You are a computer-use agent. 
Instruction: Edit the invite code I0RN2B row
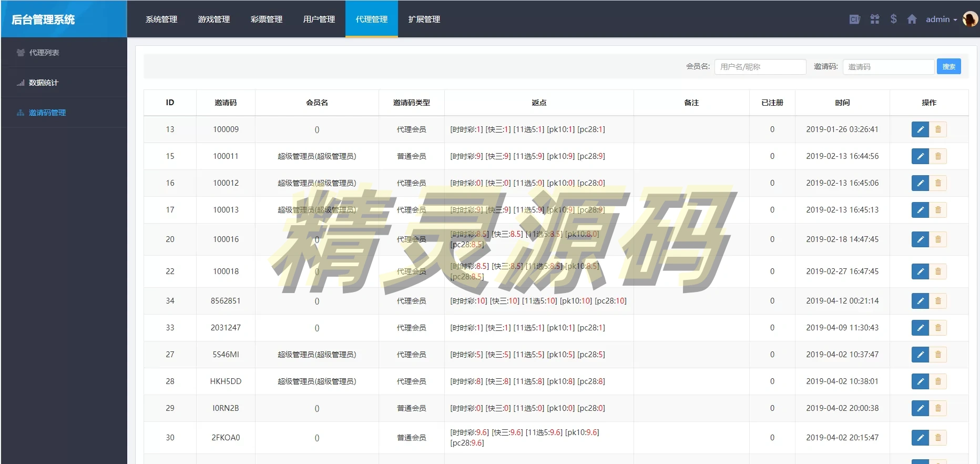[x=920, y=408]
